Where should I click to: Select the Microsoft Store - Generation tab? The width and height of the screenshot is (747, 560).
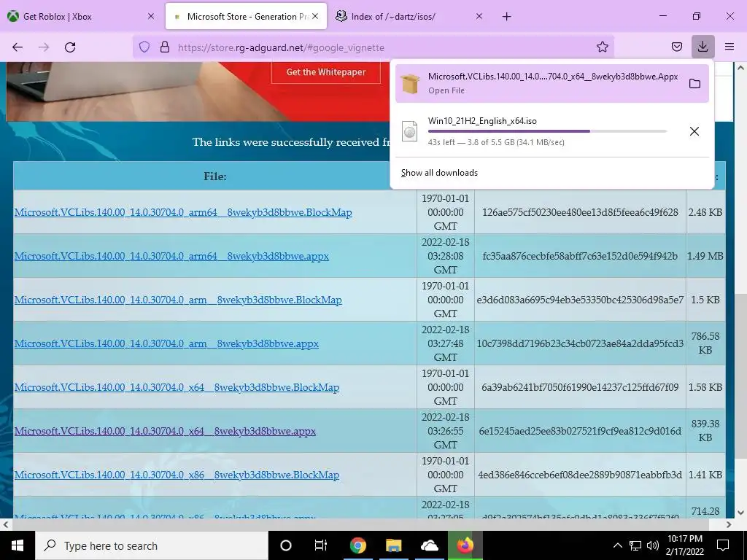(x=246, y=17)
